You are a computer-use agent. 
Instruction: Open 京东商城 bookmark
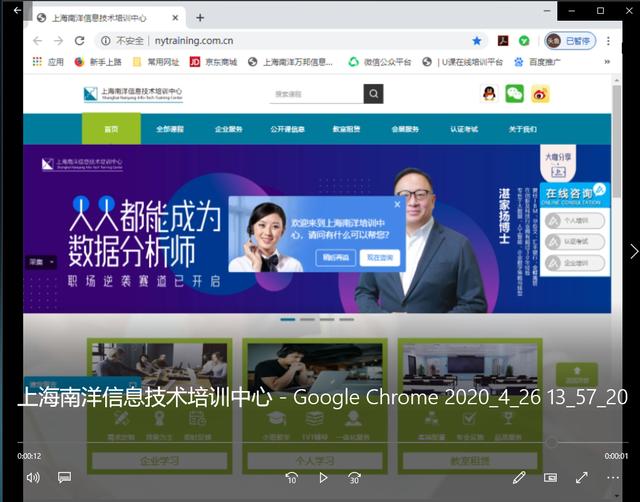tap(213, 62)
